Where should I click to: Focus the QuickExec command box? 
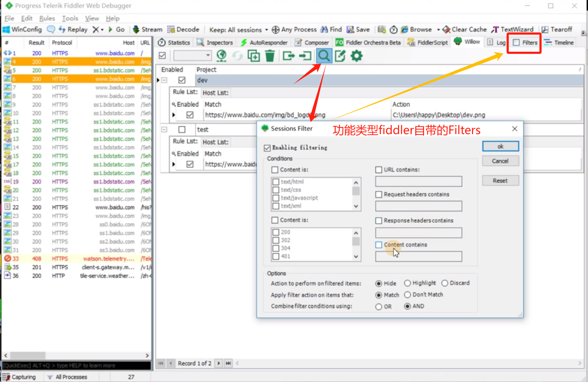pos(77,366)
